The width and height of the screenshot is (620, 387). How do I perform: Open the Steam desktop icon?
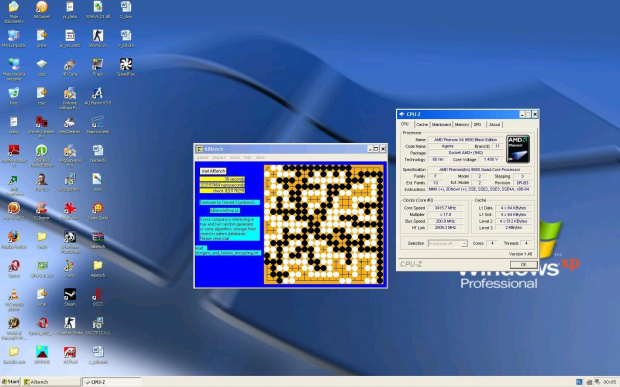pos(70,297)
